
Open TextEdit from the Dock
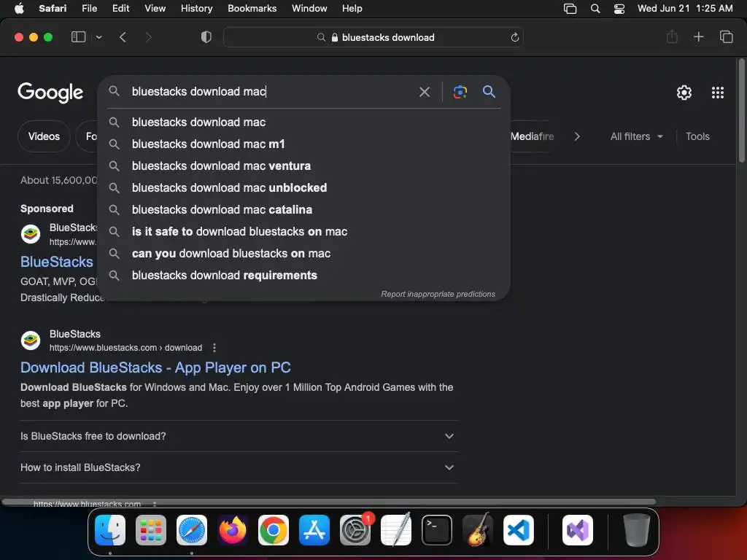[396, 529]
